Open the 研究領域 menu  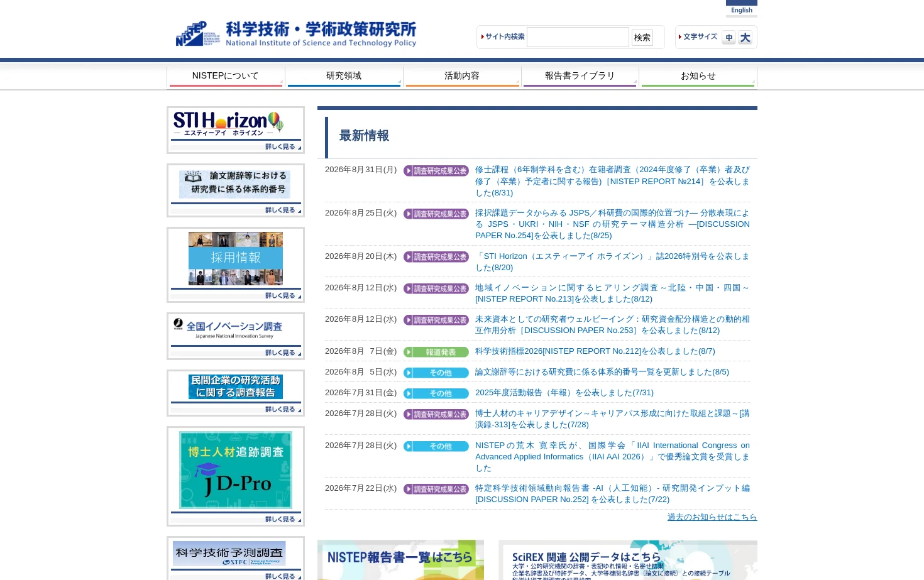(x=344, y=76)
